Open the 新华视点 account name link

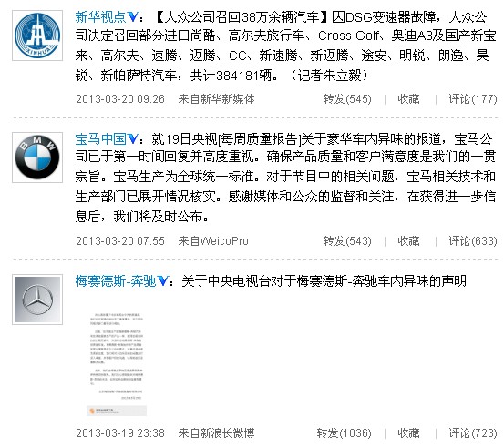(100, 17)
